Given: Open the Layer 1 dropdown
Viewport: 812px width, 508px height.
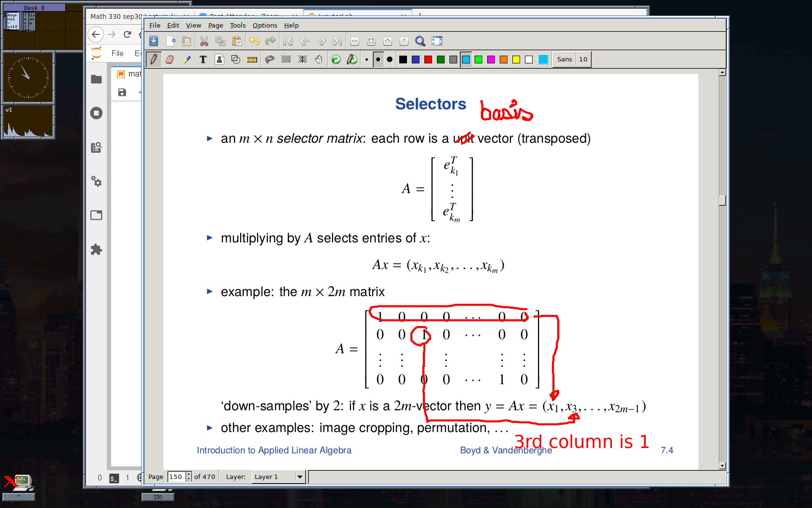Looking at the screenshot, I should coord(278,477).
